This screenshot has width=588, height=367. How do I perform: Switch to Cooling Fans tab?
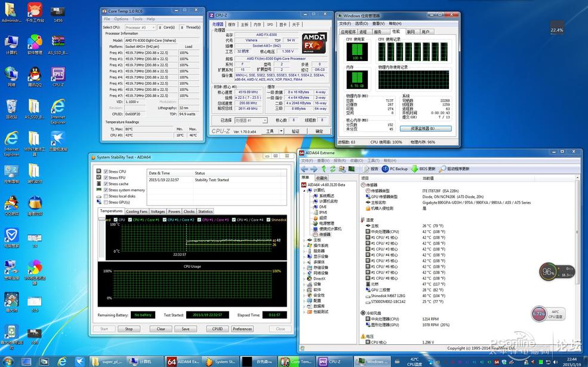[137, 212]
